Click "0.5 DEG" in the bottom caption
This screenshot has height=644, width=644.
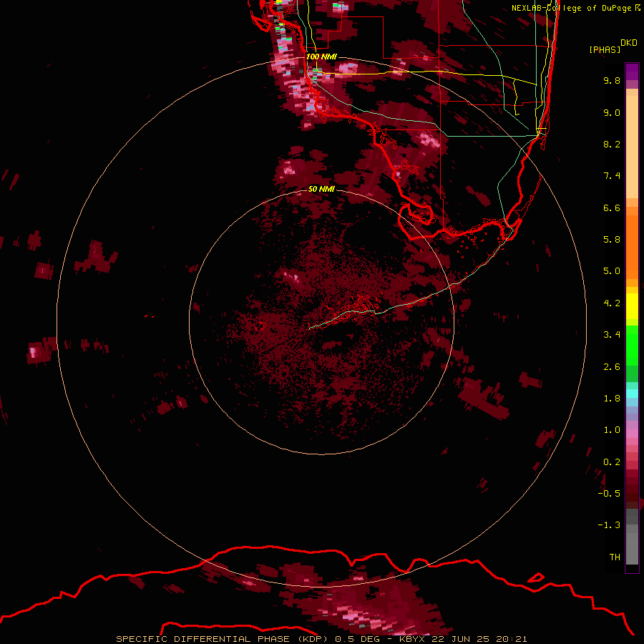357,639
